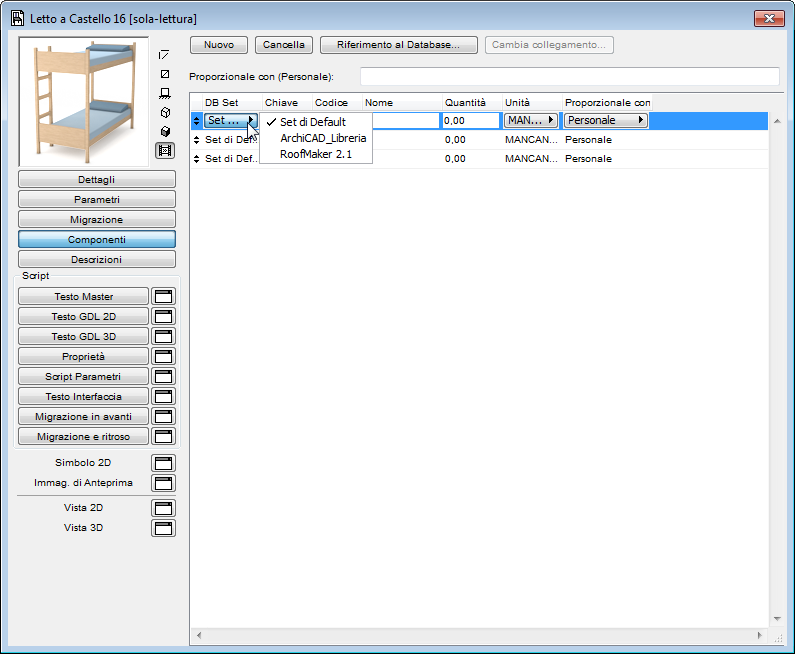Click the Cambia collegamento button
This screenshot has width=795, height=654.
point(549,45)
